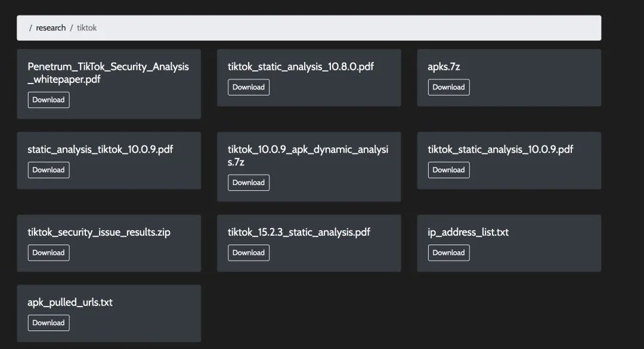
Task: Click tiktok_15.2.3_static_analysis.pdf file name
Action: tap(299, 232)
